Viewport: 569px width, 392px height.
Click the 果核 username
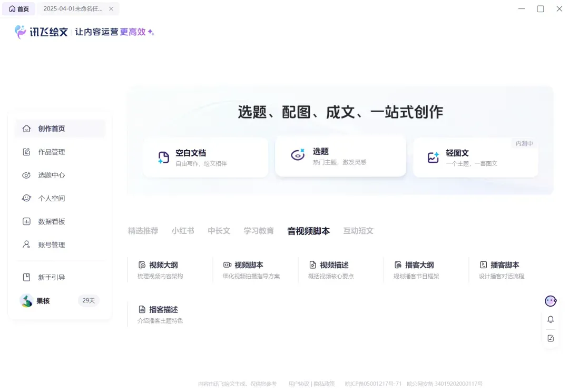coord(43,301)
